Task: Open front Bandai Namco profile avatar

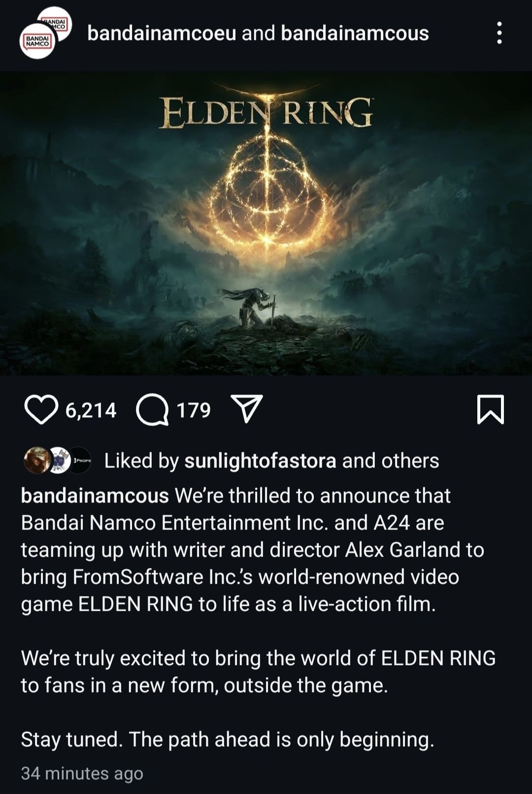Action: coord(37,41)
